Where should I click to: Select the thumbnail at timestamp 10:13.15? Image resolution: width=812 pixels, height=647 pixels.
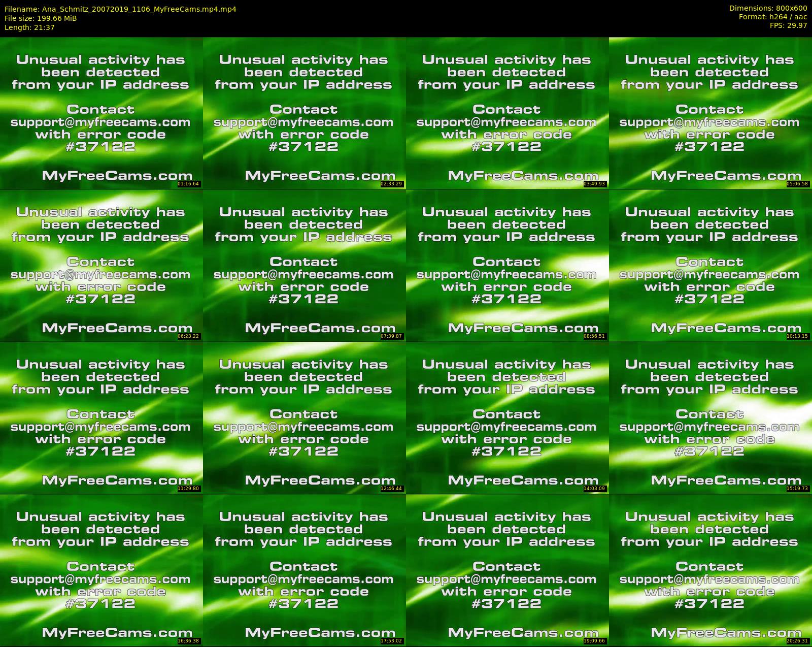tap(710, 265)
